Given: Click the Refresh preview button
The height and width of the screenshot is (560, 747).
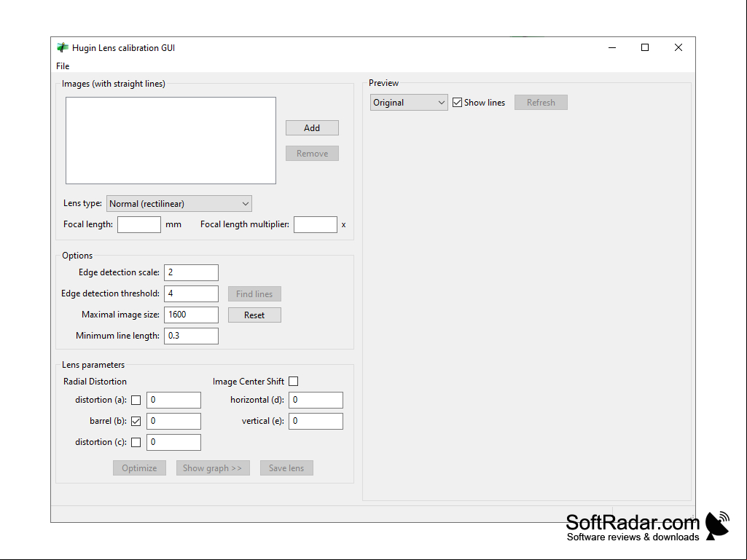Looking at the screenshot, I should coord(541,103).
